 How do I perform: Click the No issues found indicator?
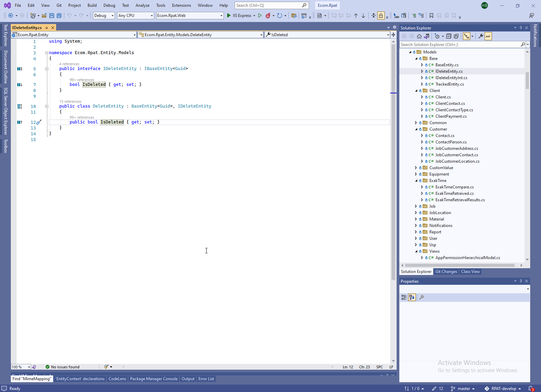63,367
